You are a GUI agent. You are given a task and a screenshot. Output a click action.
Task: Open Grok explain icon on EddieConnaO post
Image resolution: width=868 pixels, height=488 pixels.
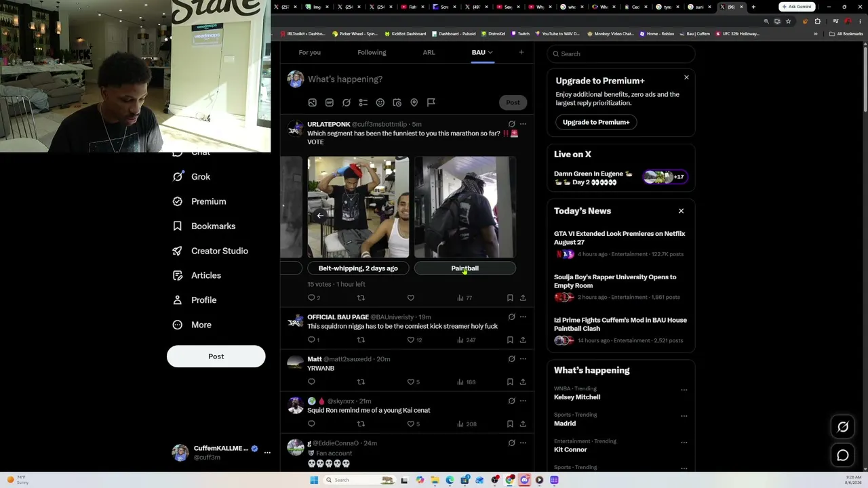[511, 443]
